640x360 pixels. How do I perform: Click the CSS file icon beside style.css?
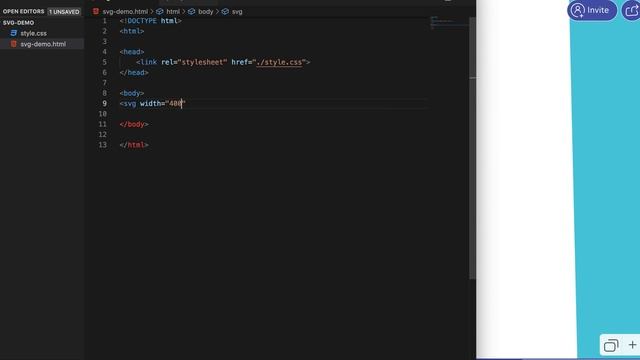[13, 33]
